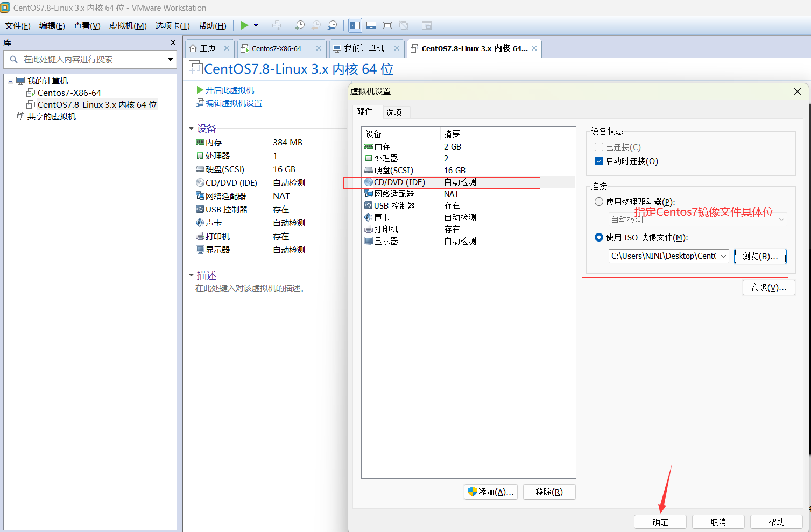The image size is (811, 532).
Task: Switch to the 硬件 tab in settings dialog
Action: (365, 111)
